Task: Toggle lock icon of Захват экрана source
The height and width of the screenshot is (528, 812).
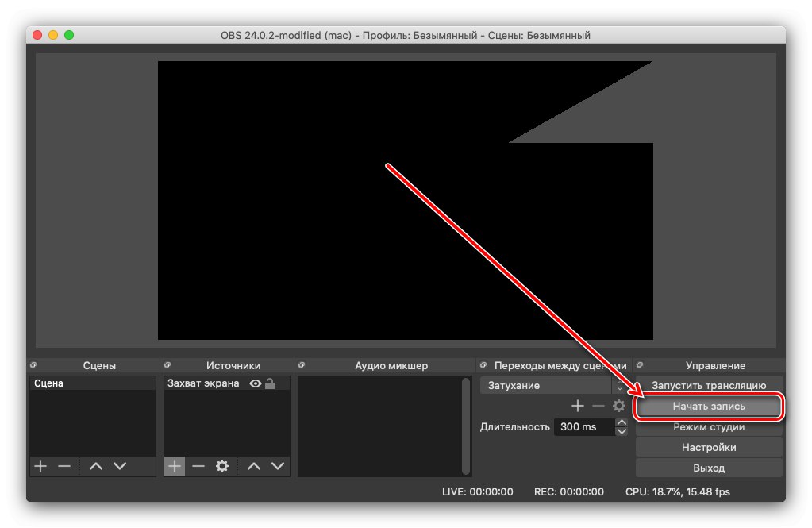Action: 270,383
